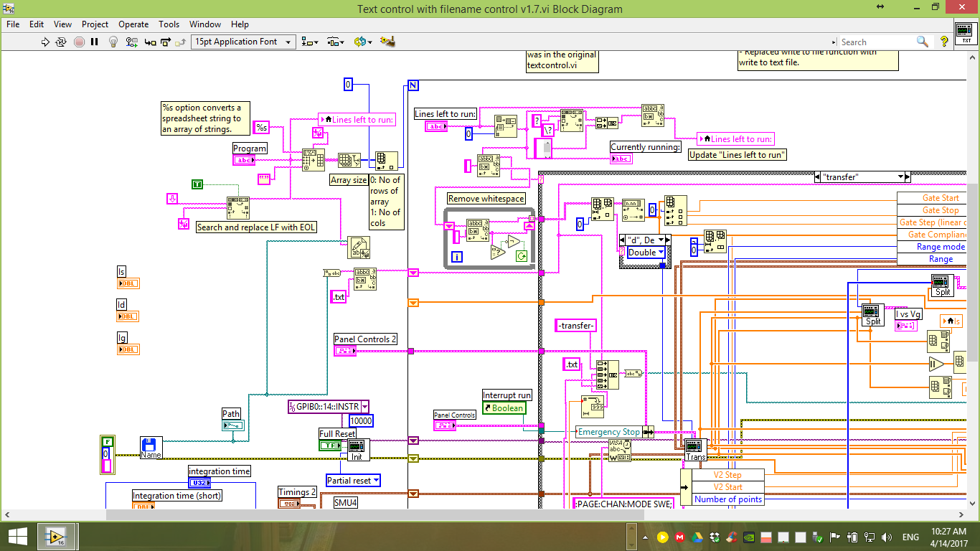Image resolution: width=980 pixels, height=551 pixels.
Task: Click the Name subVI floppy disk icon
Action: click(151, 448)
